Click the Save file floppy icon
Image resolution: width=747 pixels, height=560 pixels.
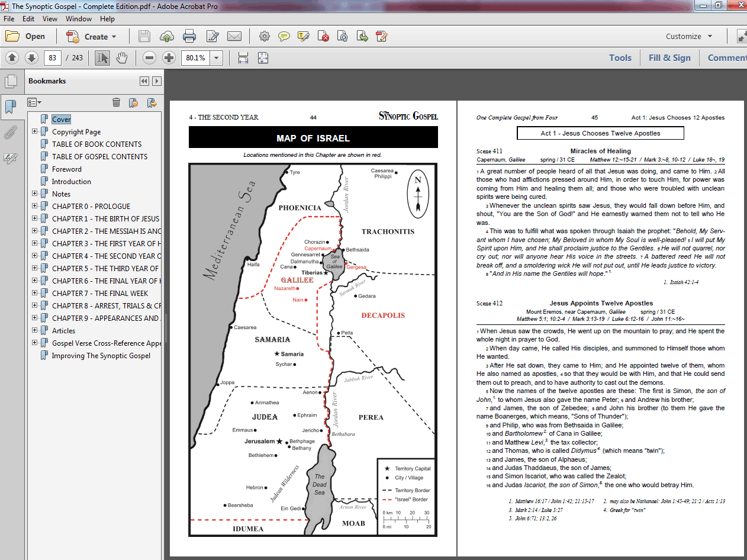144,36
